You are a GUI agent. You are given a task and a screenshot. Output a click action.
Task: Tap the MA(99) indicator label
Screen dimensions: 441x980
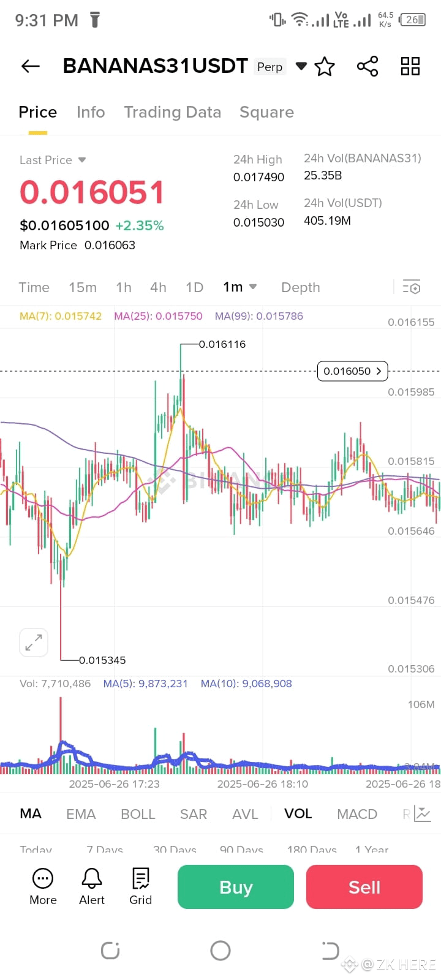(258, 316)
